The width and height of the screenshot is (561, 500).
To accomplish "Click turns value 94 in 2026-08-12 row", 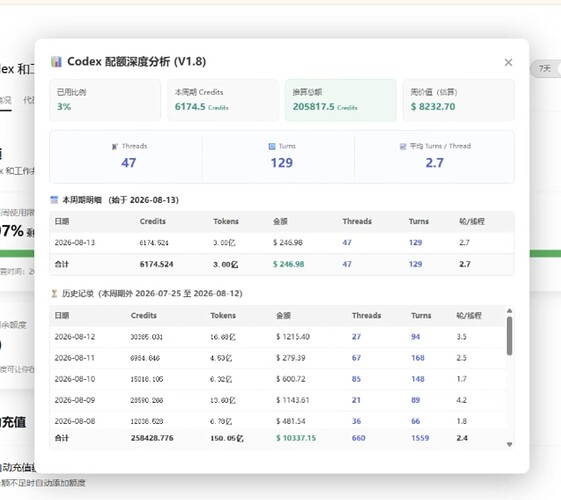I will (x=415, y=337).
